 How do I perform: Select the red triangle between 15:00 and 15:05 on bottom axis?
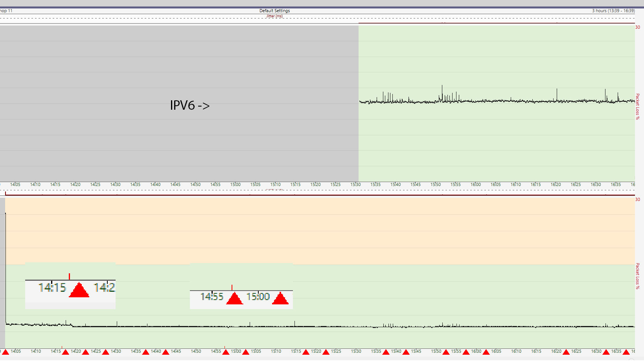point(246,352)
